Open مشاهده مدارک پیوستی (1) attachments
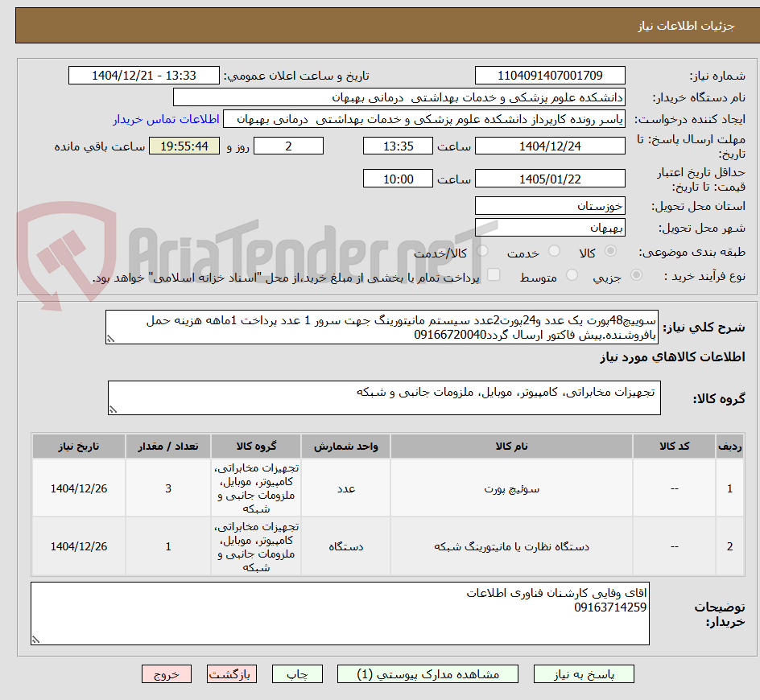The width and height of the screenshot is (760, 700). [x=427, y=673]
